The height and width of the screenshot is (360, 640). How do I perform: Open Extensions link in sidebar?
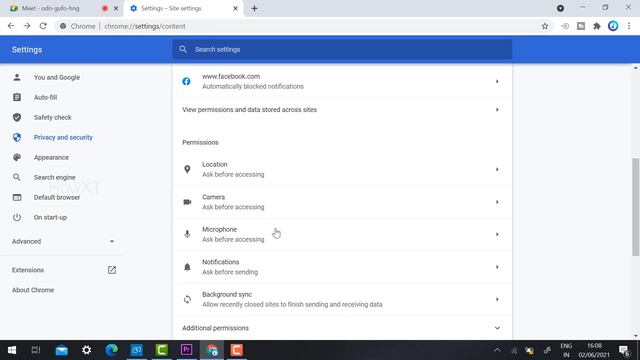(28, 270)
